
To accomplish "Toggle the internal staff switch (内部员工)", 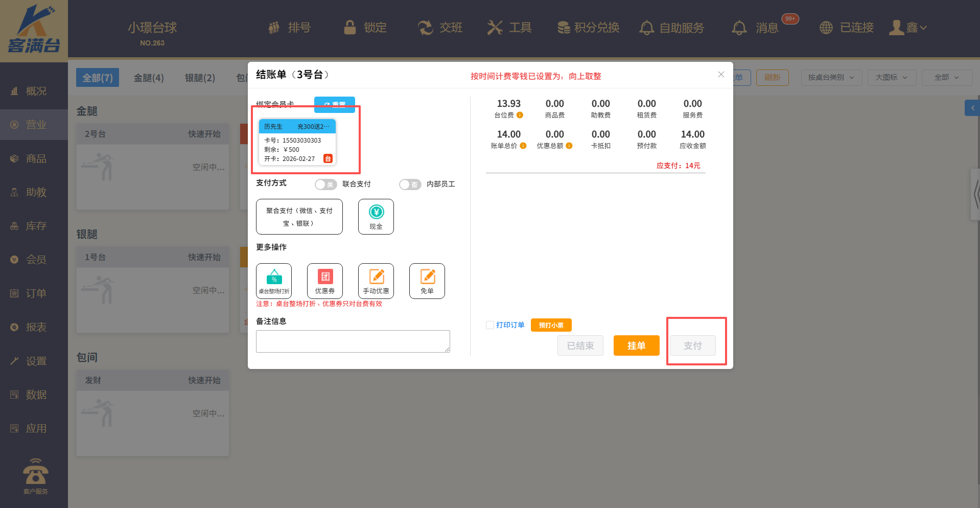I will pyautogui.click(x=410, y=184).
